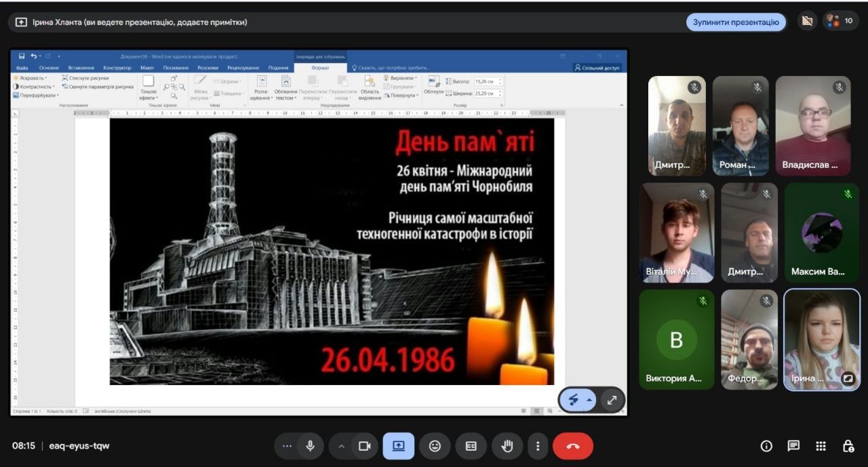Image resolution: width=868 pixels, height=467 pixels.
Task: Open the chat with everyone panel
Action: 793,446
